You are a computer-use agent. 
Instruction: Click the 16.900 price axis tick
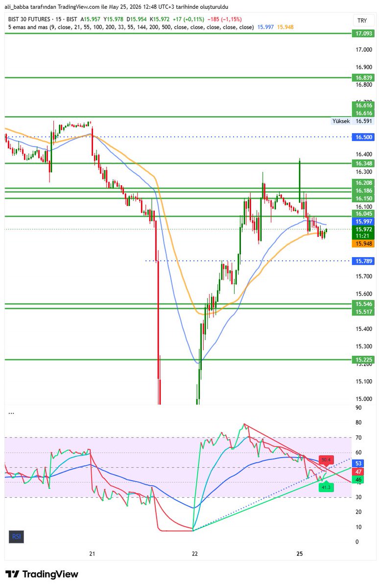pyautogui.click(x=363, y=67)
